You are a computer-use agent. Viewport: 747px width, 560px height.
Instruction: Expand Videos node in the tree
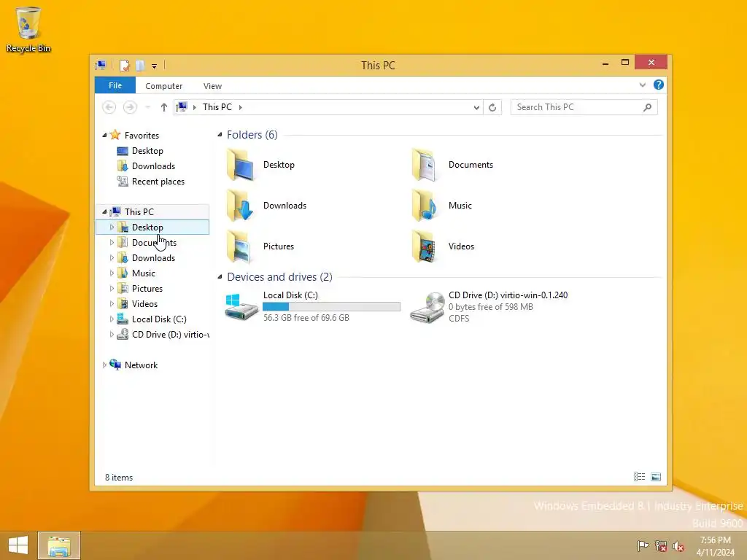(x=112, y=304)
